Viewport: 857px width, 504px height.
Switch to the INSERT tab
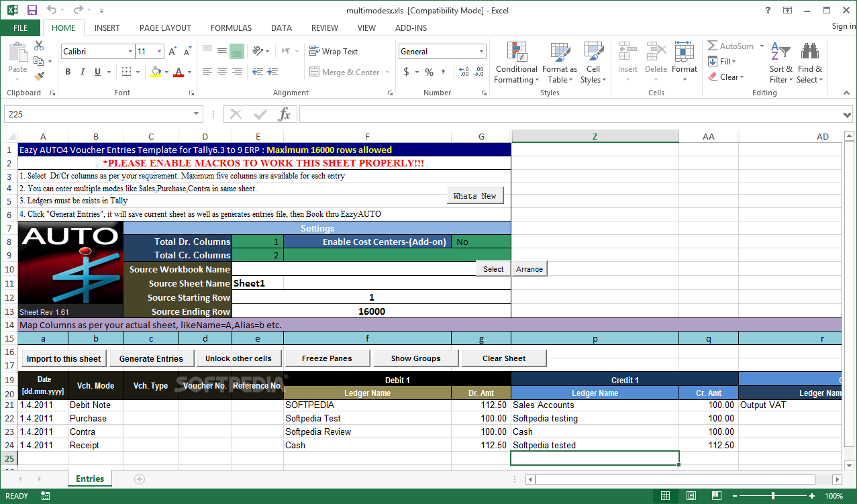107,28
